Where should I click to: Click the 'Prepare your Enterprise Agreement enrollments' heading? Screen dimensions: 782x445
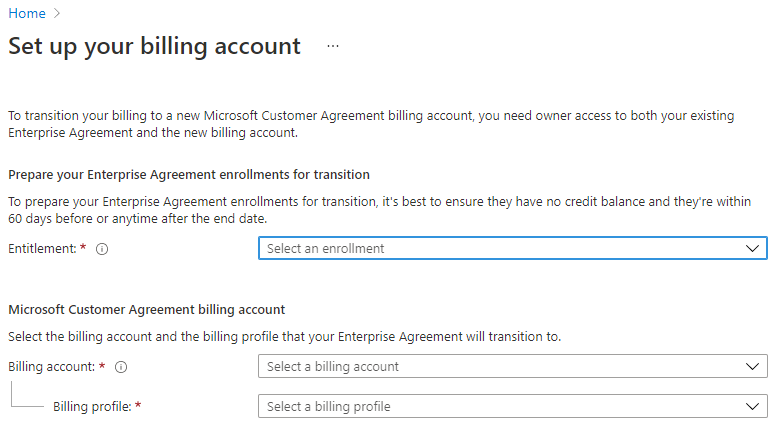coord(189,175)
